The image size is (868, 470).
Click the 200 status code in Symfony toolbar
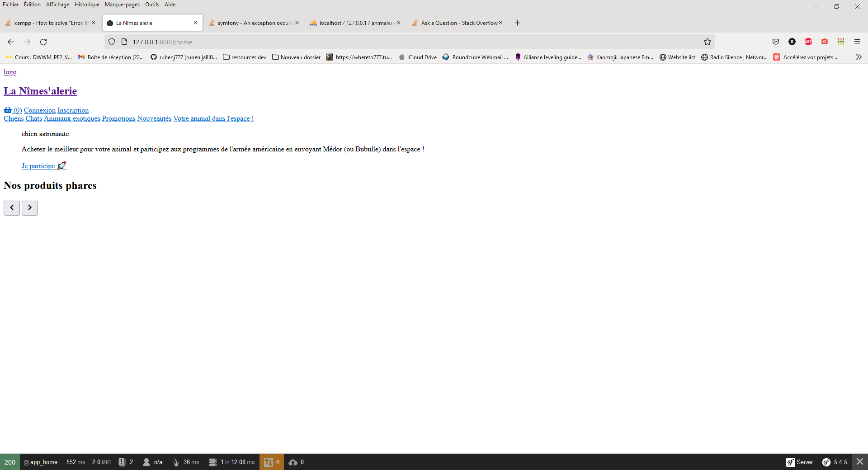pos(10,462)
